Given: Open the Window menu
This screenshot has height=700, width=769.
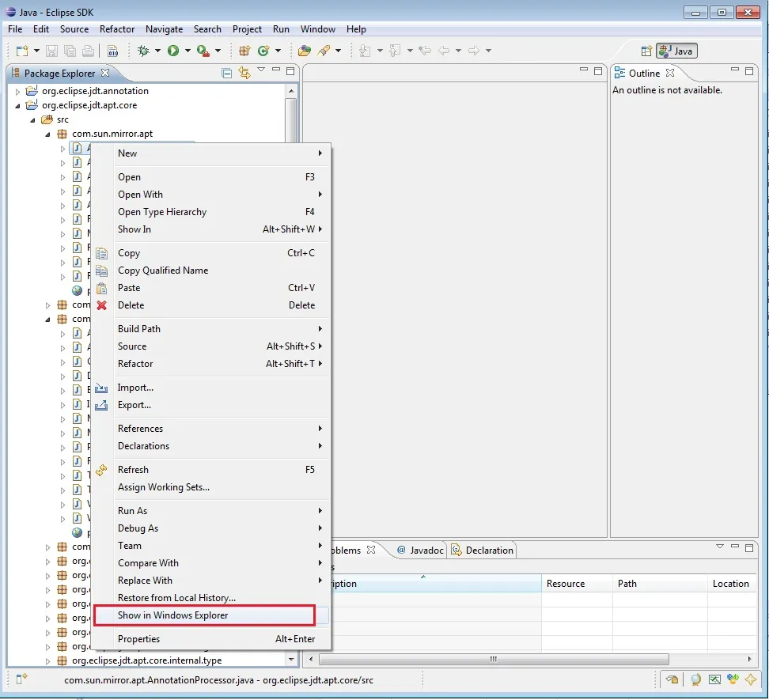Looking at the screenshot, I should 318,29.
